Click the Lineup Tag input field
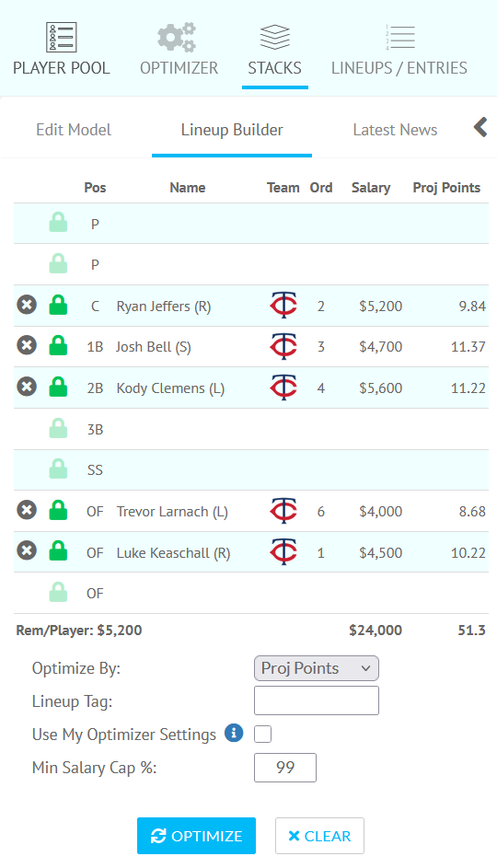The height and width of the screenshot is (868, 497). pyautogui.click(x=317, y=700)
